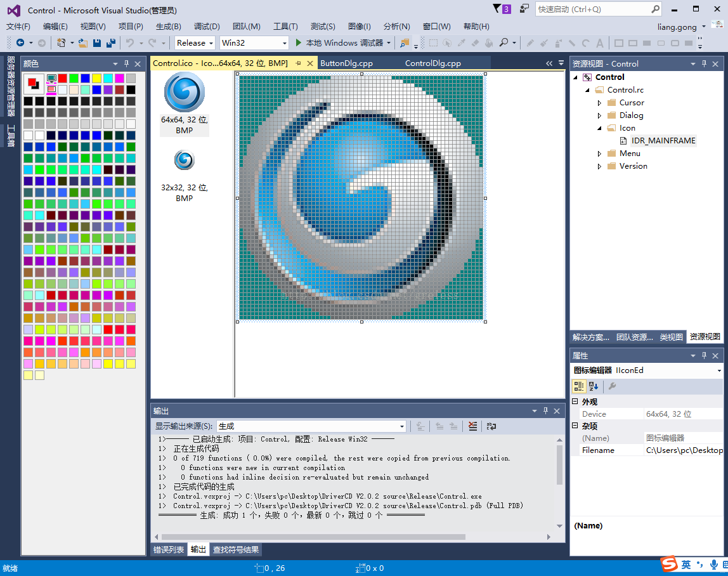Switch to the ControlDlg.cpp tab
The height and width of the screenshot is (576, 728).
[432, 63]
